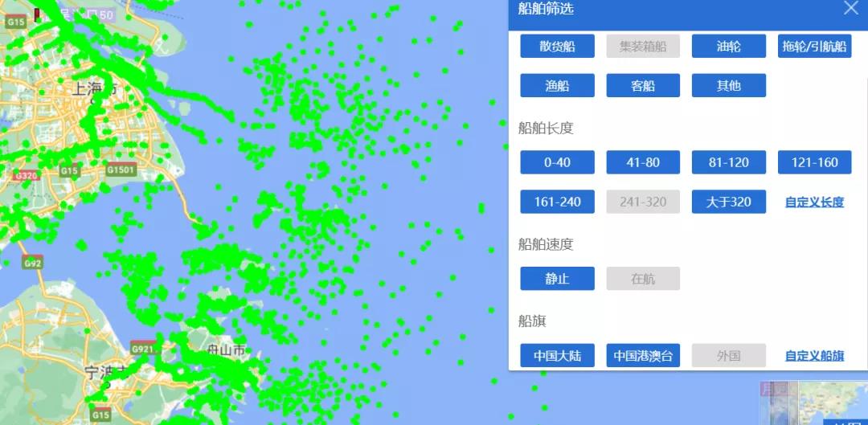Viewport: 868px width, 425px height.
Task: Toggle the 渔船 ship type filter
Action: click(557, 86)
